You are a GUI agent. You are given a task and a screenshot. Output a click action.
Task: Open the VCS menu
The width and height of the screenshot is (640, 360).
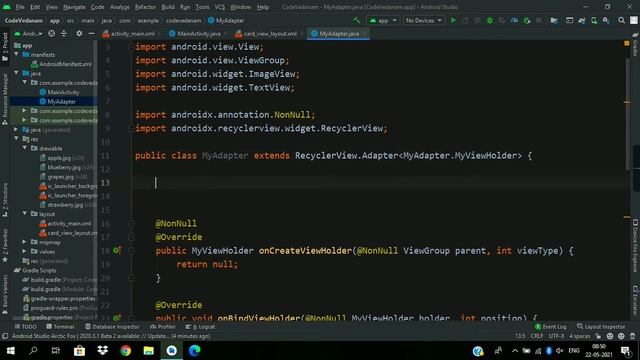point(220,7)
